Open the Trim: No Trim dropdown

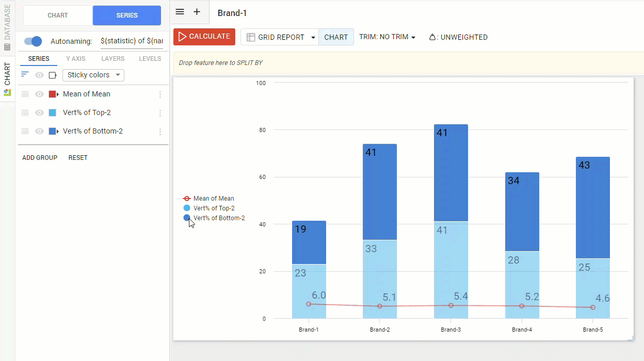(x=387, y=37)
